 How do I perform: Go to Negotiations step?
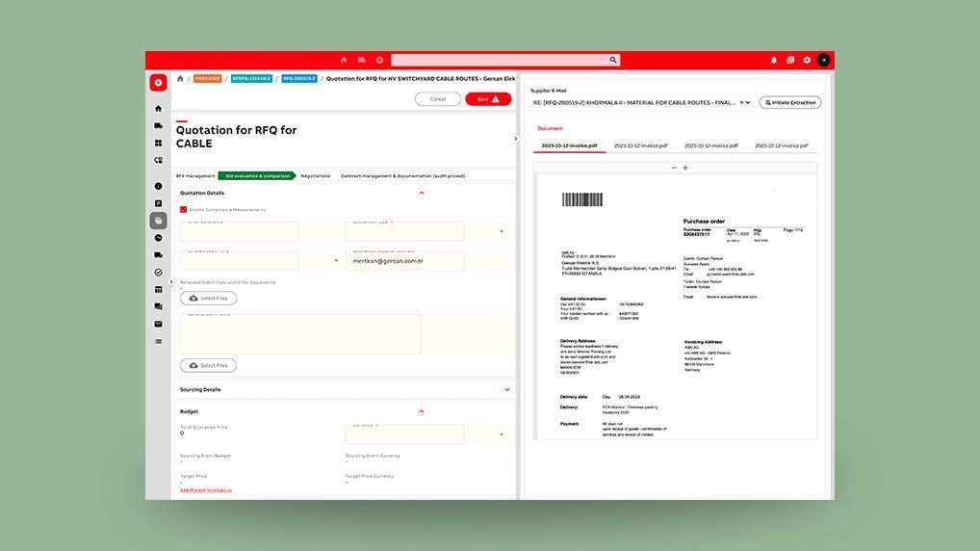pyautogui.click(x=316, y=175)
